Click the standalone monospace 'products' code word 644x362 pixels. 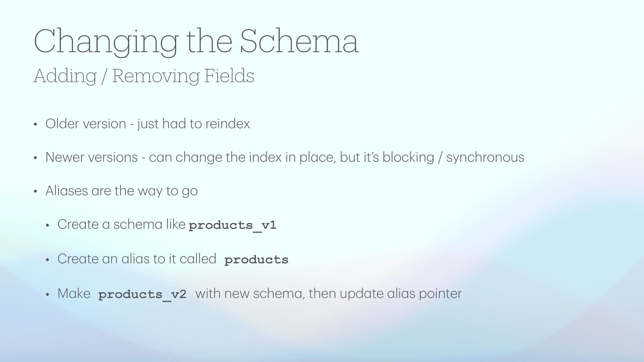[256, 260]
